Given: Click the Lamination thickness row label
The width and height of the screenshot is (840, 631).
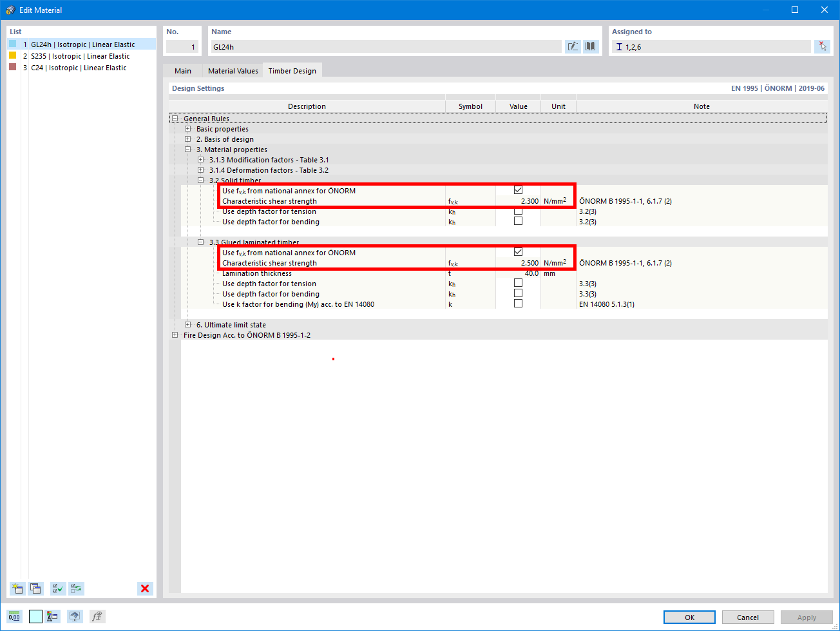Looking at the screenshot, I should (257, 273).
